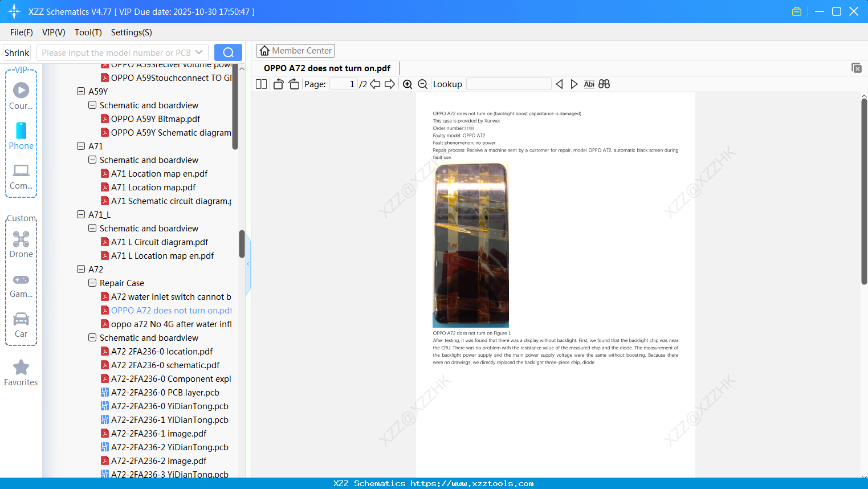Open A72-2FA236-2 image.pdf
Image resolution: width=868 pixels, height=489 pixels.
[158, 461]
